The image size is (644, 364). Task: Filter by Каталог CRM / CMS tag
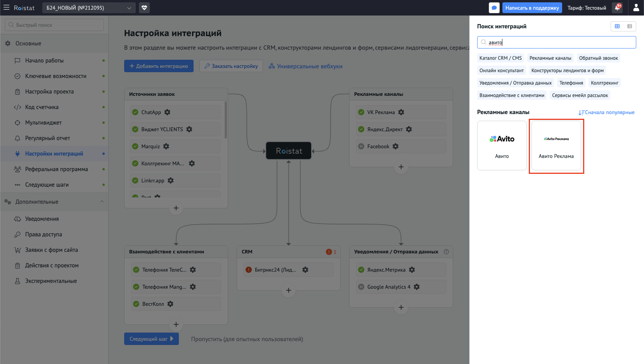500,58
